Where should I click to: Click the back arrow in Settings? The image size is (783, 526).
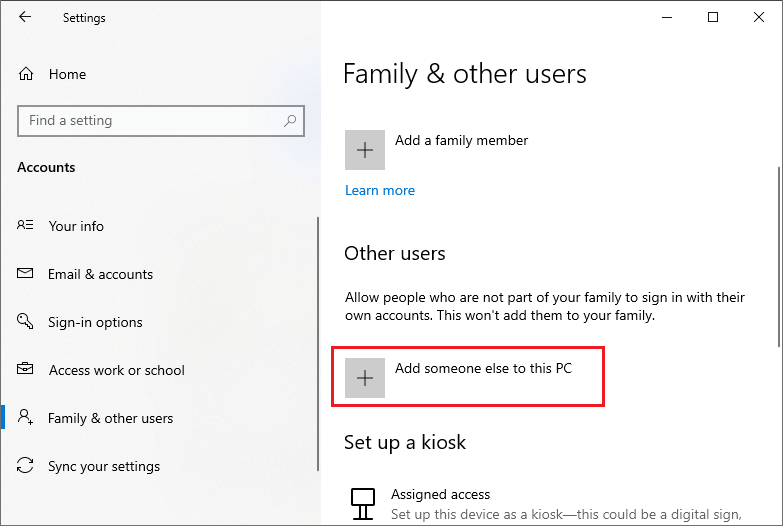click(25, 17)
